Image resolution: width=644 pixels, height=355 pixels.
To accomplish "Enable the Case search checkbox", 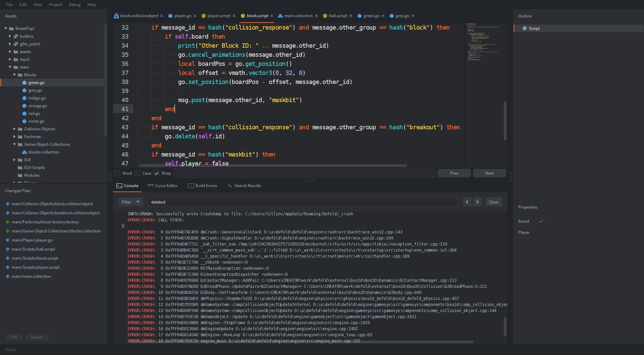I will [x=138, y=173].
